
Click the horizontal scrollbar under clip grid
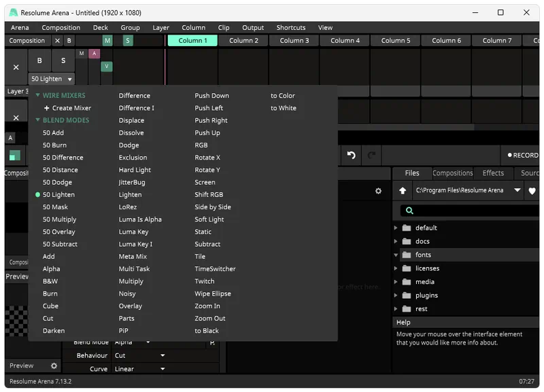(405, 128)
